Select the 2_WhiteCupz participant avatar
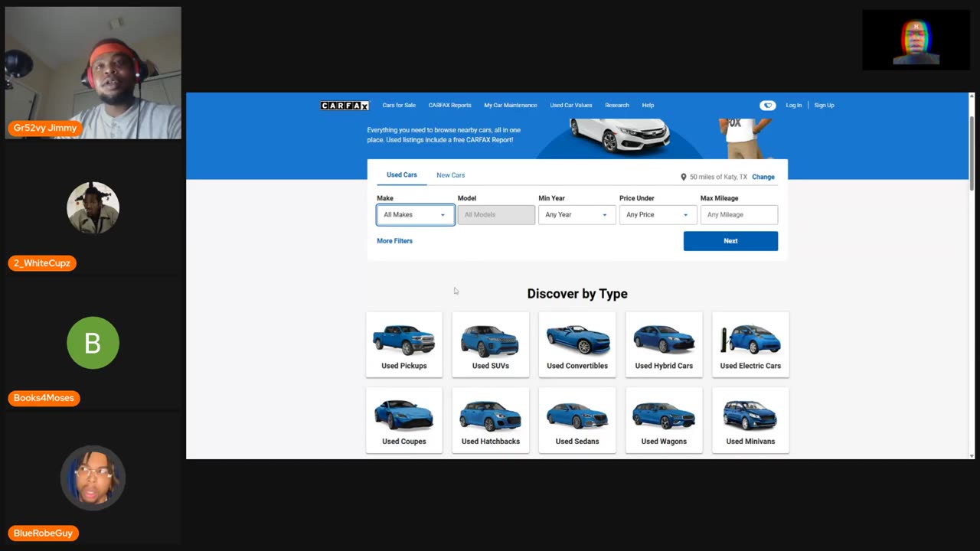Image resolution: width=980 pixels, height=551 pixels. pos(93,207)
